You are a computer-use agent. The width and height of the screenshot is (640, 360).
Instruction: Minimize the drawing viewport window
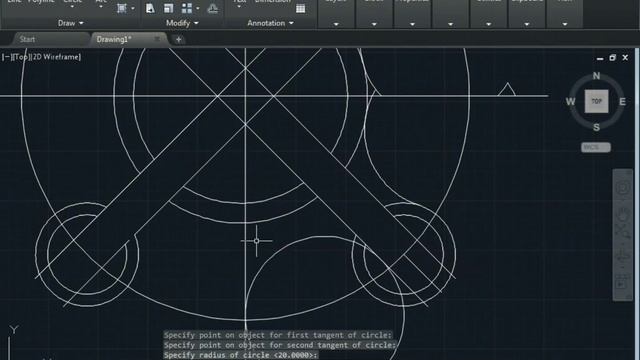pyautogui.click(x=600, y=58)
